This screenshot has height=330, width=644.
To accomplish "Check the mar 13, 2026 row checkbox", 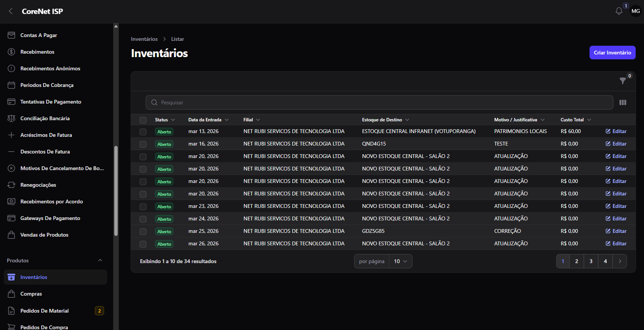I will coord(143,132).
